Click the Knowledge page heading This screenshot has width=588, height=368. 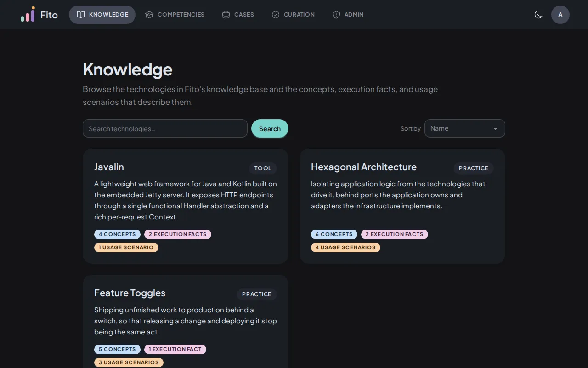tap(128, 69)
